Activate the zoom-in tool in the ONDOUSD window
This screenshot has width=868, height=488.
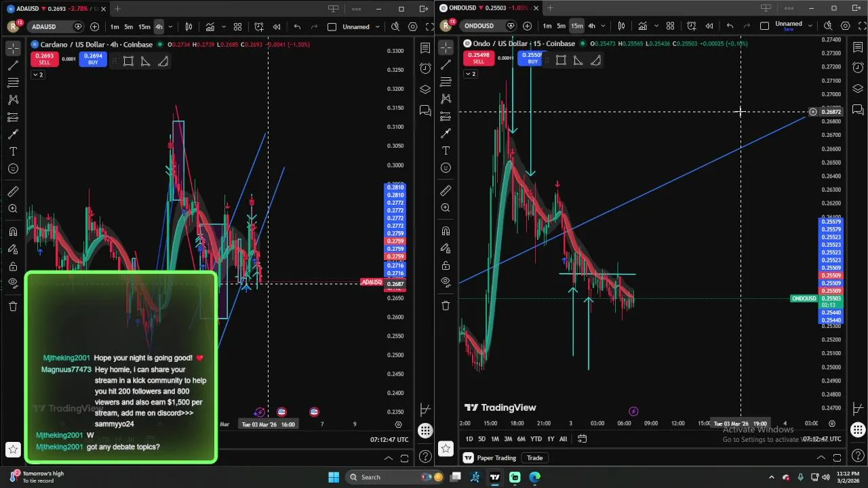[x=446, y=208]
